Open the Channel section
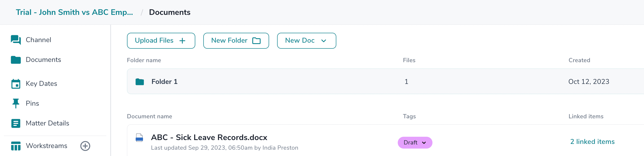The height and width of the screenshot is (156, 644). click(x=38, y=40)
